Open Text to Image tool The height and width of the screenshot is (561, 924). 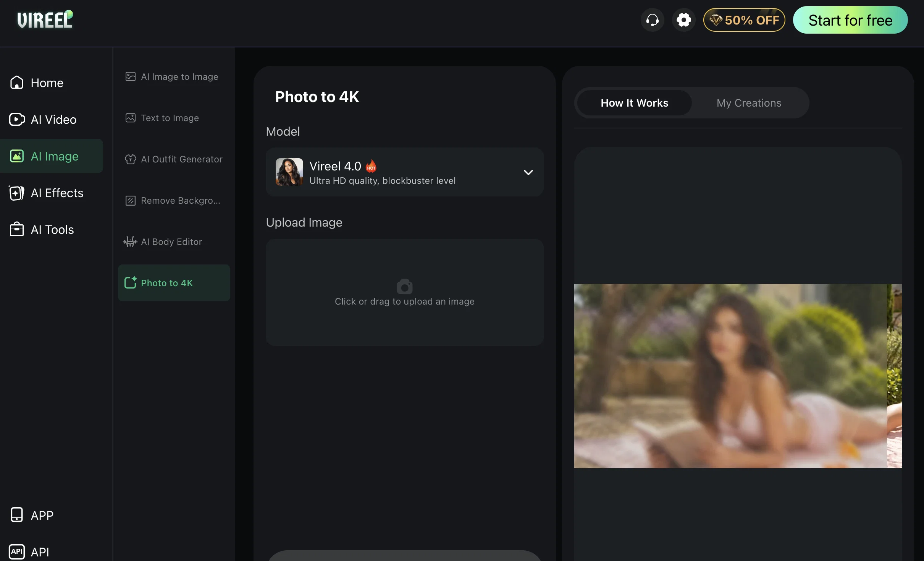[174, 118]
